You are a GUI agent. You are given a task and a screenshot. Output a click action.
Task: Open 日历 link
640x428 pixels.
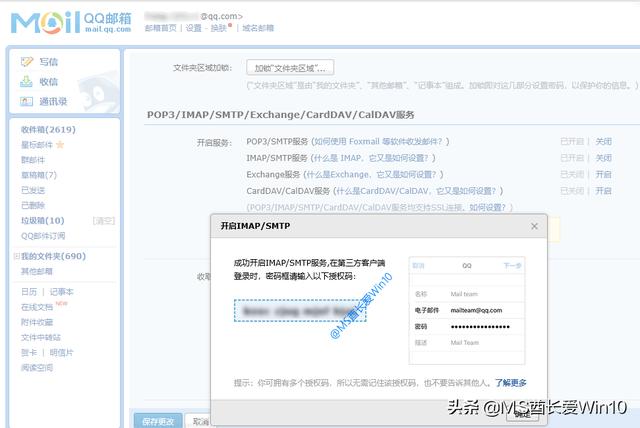(x=29, y=292)
